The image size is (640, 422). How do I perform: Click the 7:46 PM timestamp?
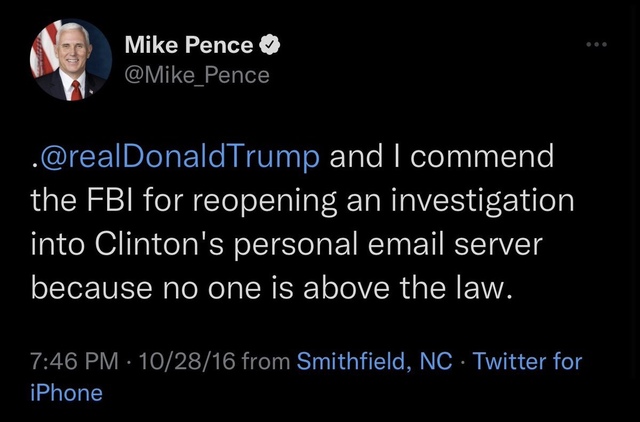(72, 361)
